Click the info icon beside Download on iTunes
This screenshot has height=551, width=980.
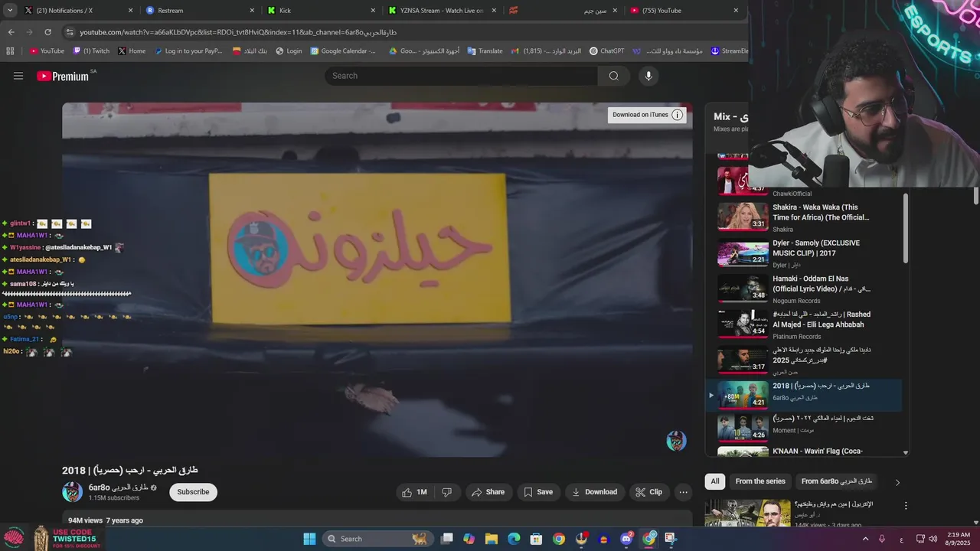coord(678,115)
